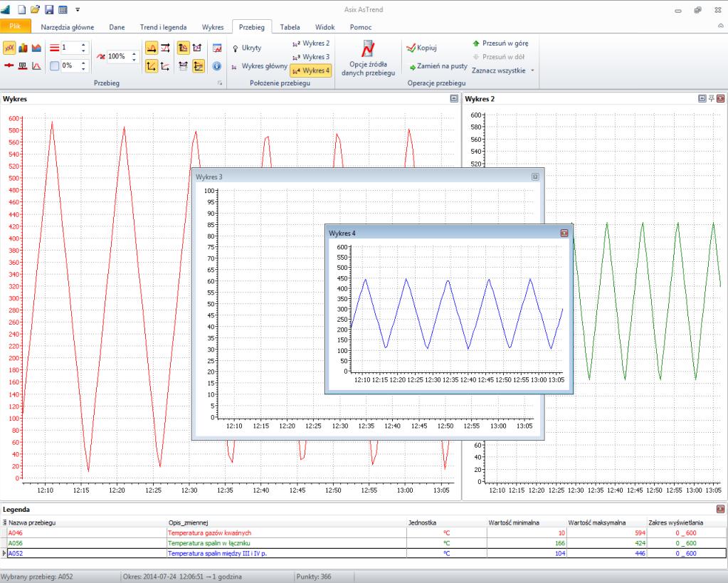Image resolution: width=728 pixels, height=583 pixels.
Task: Open the Pomoc tab
Action: pyautogui.click(x=361, y=27)
